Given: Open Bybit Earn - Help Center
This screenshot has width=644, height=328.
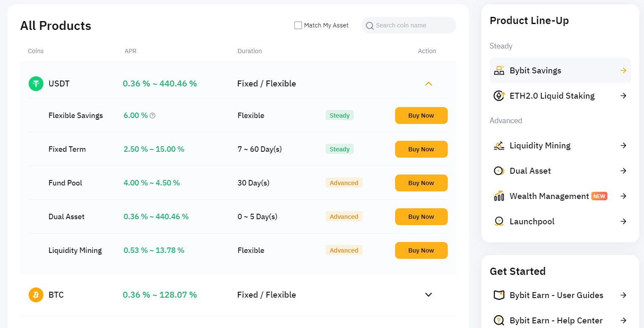Looking at the screenshot, I should 556,320.
